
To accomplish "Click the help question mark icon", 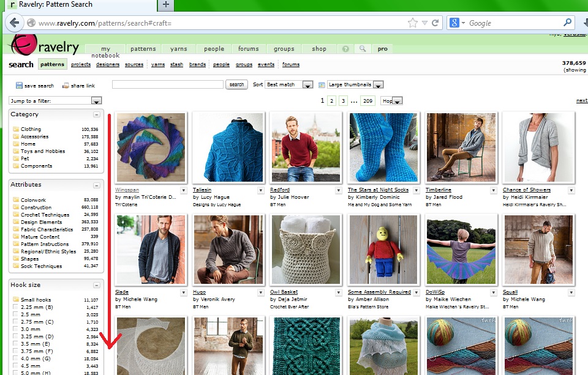I will pos(345,49).
